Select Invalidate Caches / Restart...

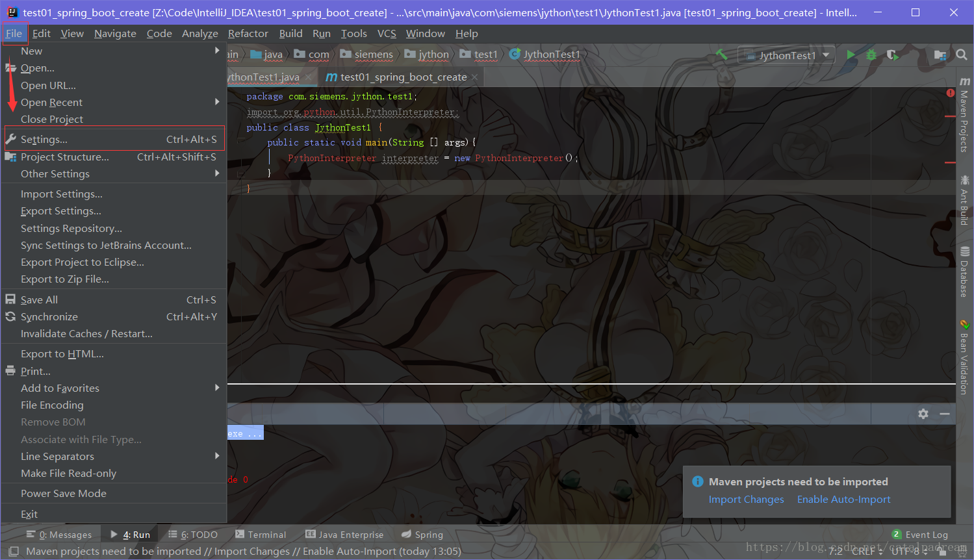114,333
